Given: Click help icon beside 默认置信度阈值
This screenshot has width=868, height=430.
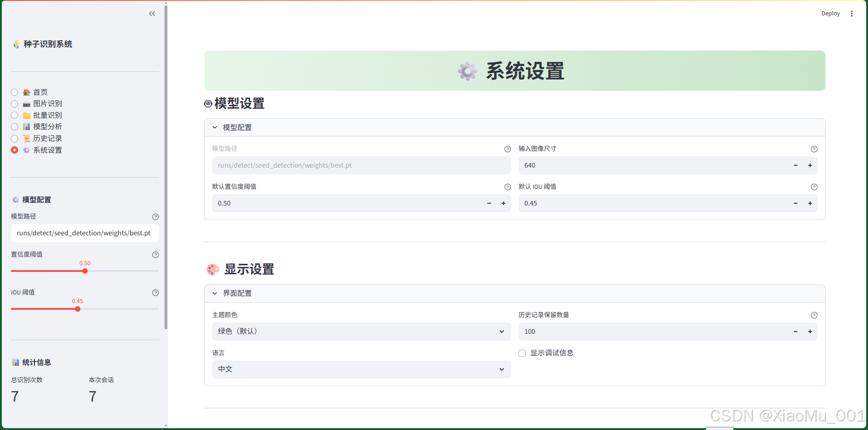Looking at the screenshot, I should pos(508,187).
